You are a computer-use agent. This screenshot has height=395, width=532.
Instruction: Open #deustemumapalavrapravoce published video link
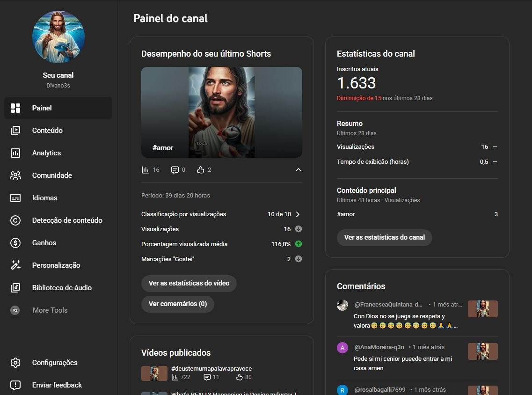211,368
